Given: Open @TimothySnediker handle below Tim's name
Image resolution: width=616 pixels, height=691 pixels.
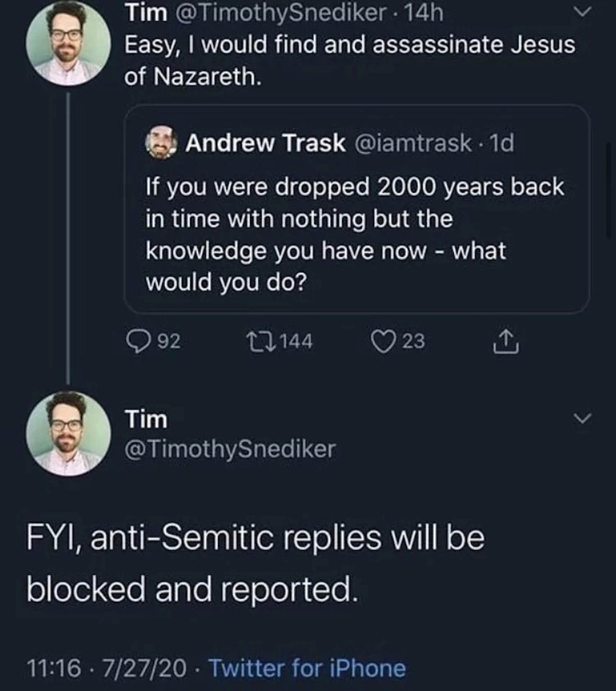Looking at the screenshot, I should 230,449.
